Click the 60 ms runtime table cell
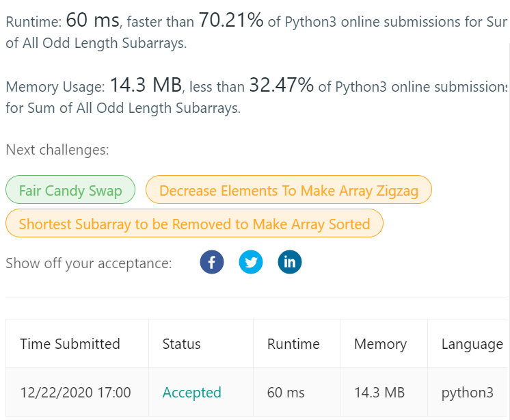The width and height of the screenshot is (510, 420). 286,393
